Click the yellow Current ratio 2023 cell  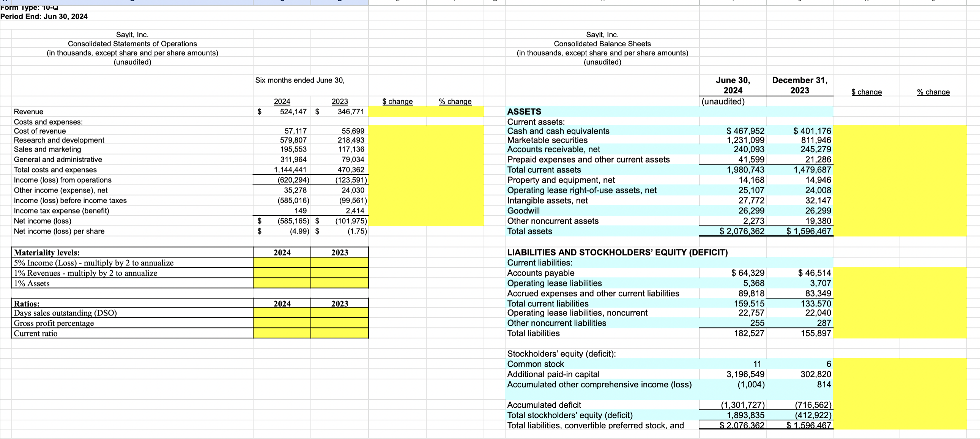[x=340, y=333]
